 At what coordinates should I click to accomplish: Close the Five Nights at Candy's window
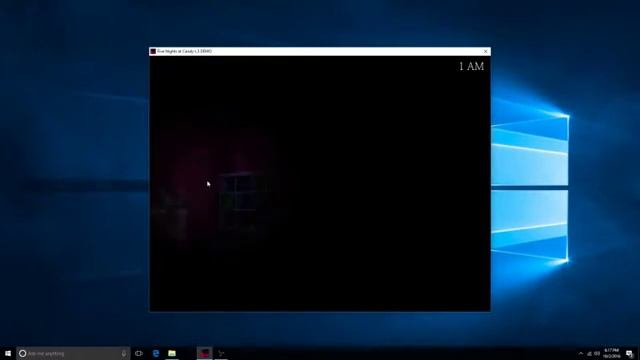pyautogui.click(x=485, y=51)
